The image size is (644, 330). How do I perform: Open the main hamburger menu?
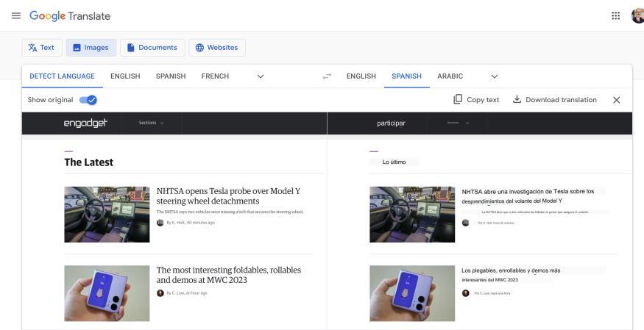point(16,16)
